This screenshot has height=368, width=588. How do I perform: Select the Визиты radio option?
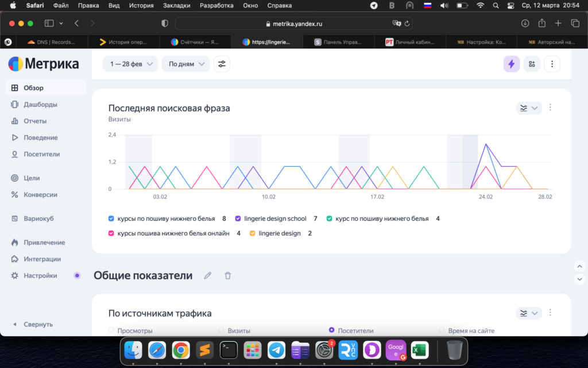(221, 330)
